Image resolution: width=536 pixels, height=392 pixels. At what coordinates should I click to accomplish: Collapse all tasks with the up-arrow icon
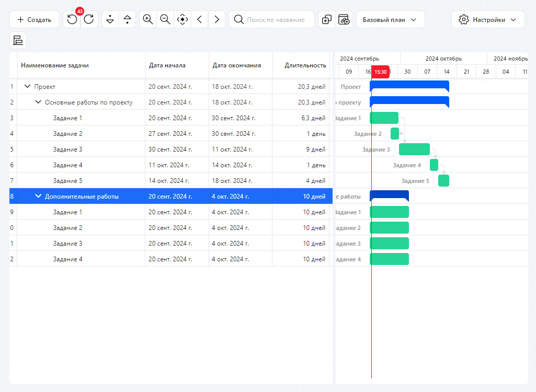127,19
